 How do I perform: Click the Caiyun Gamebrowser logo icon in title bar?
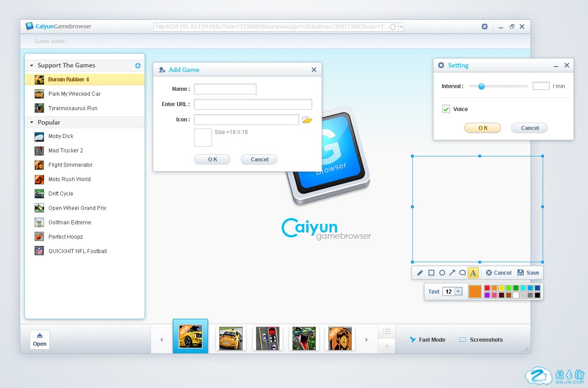point(30,26)
